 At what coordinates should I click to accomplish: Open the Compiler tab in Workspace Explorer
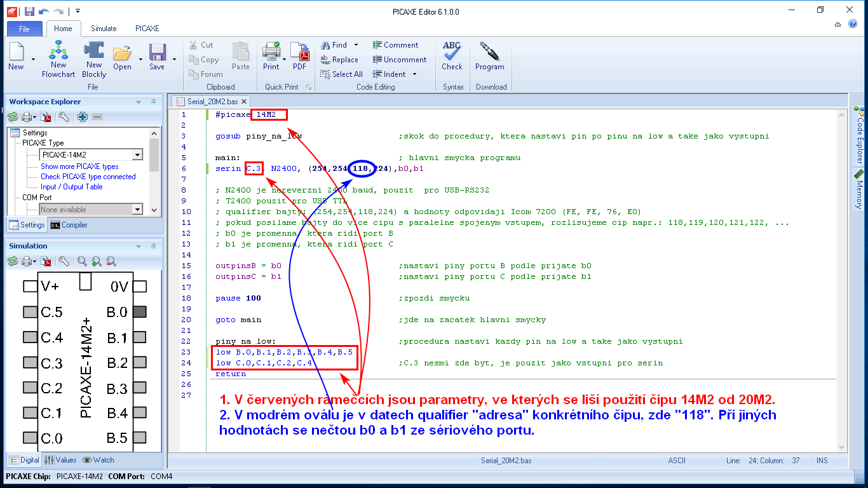click(69, 225)
